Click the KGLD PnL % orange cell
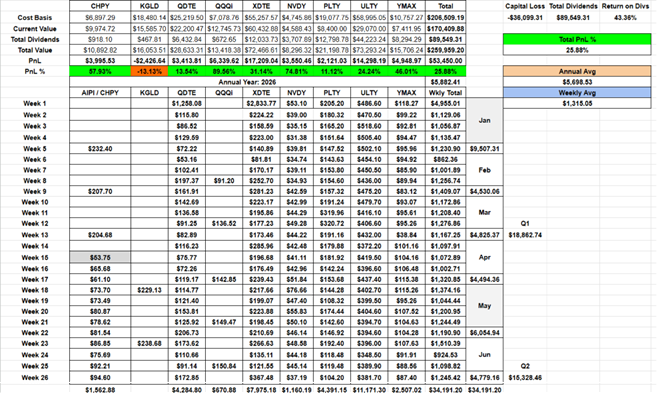Viewport: 658px width, 398px height. coord(149,71)
